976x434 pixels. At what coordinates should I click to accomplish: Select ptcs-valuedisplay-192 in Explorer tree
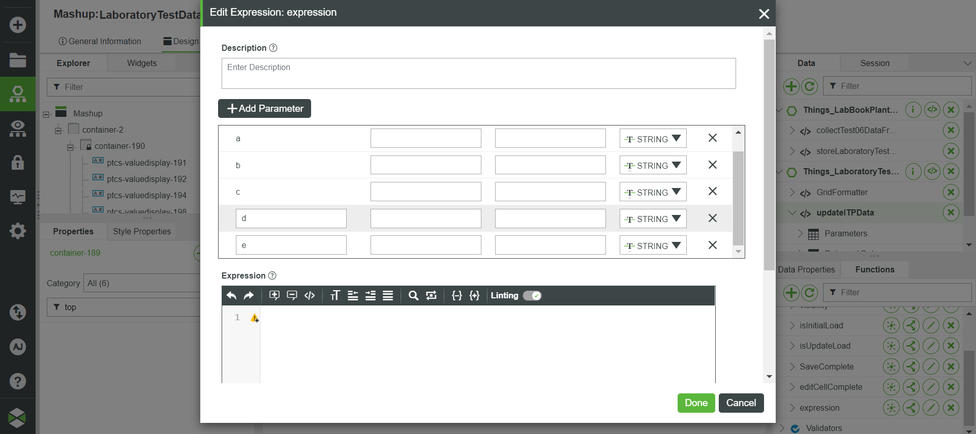(x=146, y=179)
